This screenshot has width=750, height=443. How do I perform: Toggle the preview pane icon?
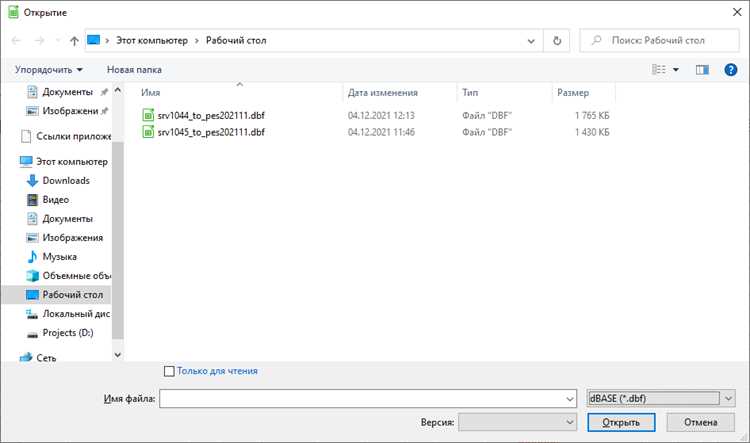[702, 70]
